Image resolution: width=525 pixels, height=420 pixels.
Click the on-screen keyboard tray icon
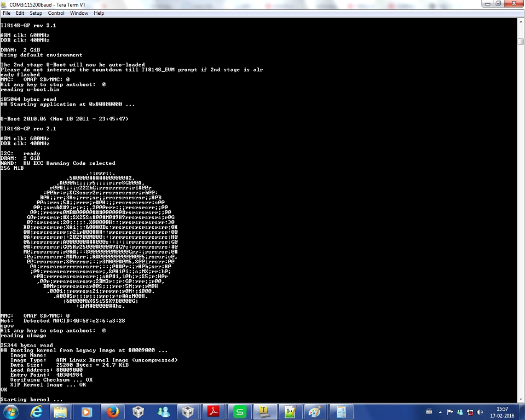click(x=429, y=412)
